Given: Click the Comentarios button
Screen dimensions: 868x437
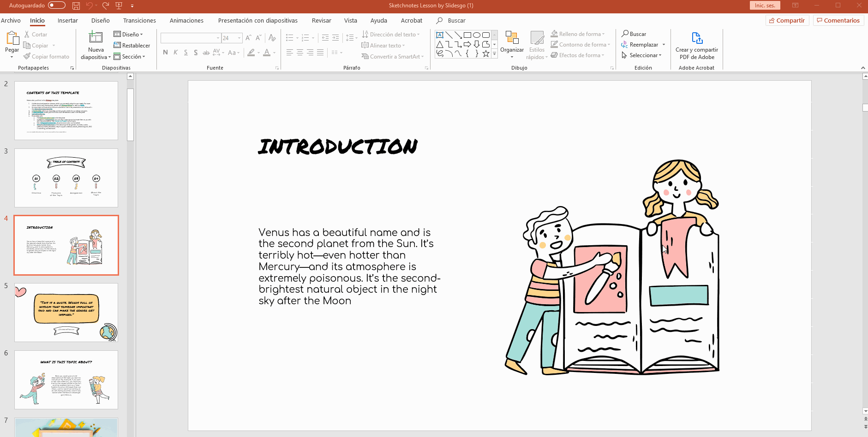Looking at the screenshot, I should click(838, 20).
